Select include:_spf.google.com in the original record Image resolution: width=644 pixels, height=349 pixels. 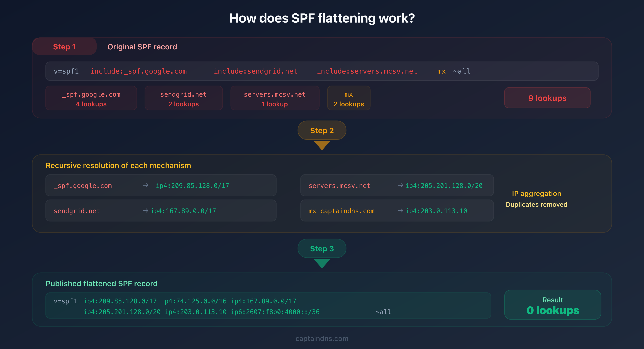[x=139, y=71]
